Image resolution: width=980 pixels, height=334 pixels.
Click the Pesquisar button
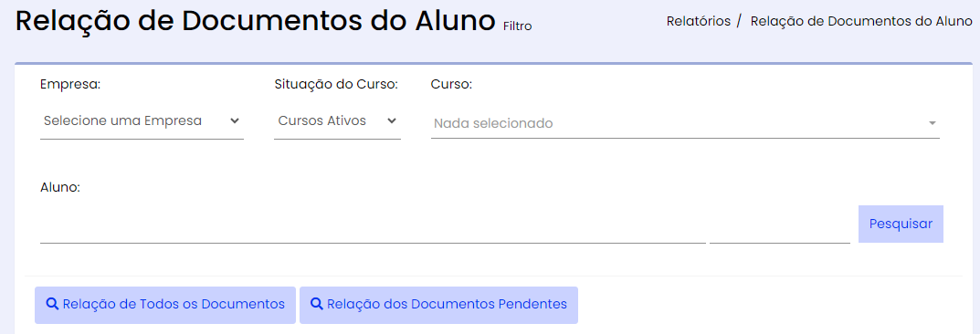(x=901, y=224)
